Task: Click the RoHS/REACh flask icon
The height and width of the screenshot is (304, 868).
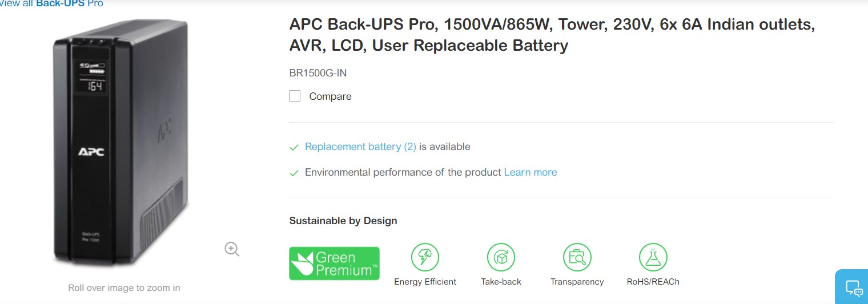Action: coord(653,257)
